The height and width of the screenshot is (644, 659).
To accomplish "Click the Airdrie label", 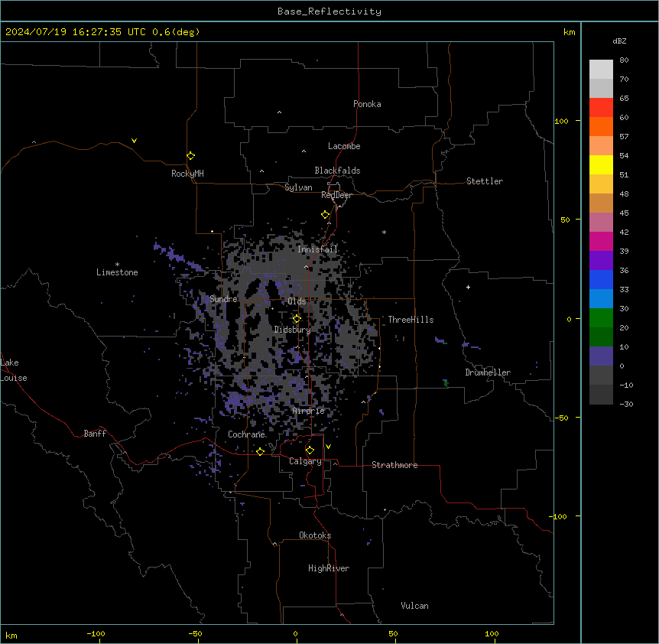I will click(x=309, y=411).
